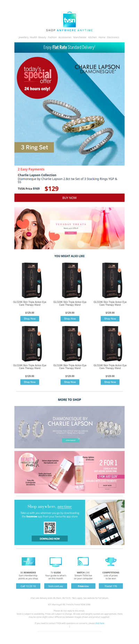Open the Jewellery category link
139x644 pixels.
pyautogui.click(x=24, y=37)
